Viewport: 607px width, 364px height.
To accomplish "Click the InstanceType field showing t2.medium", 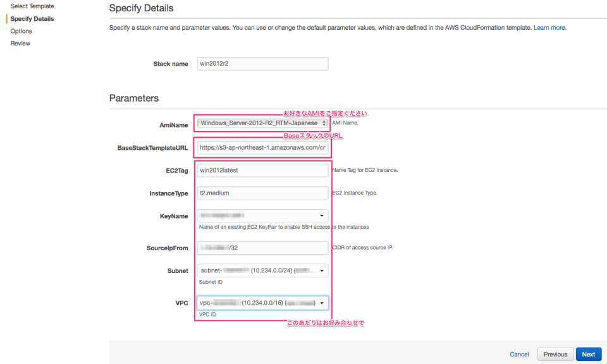I will [262, 193].
